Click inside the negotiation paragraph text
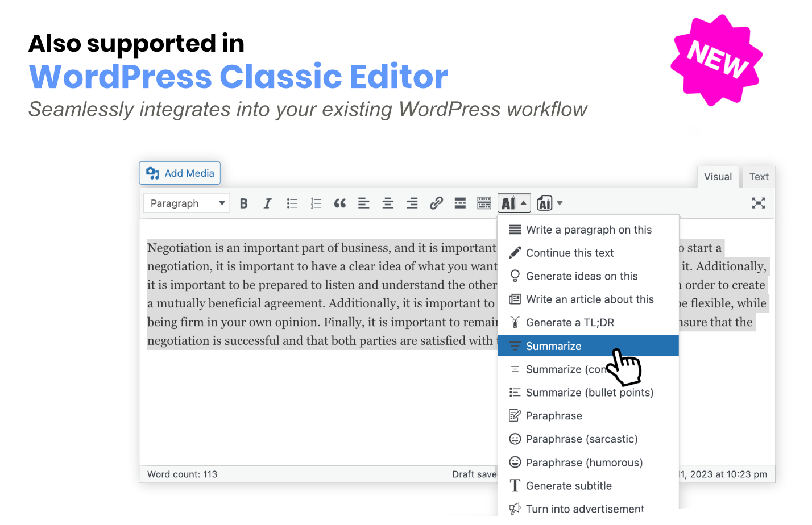 pos(322,294)
